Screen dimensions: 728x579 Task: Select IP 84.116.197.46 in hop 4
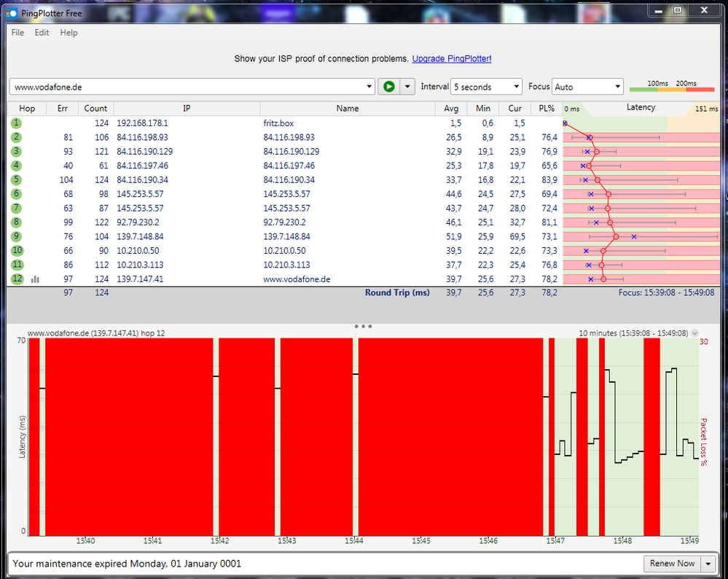[143, 166]
